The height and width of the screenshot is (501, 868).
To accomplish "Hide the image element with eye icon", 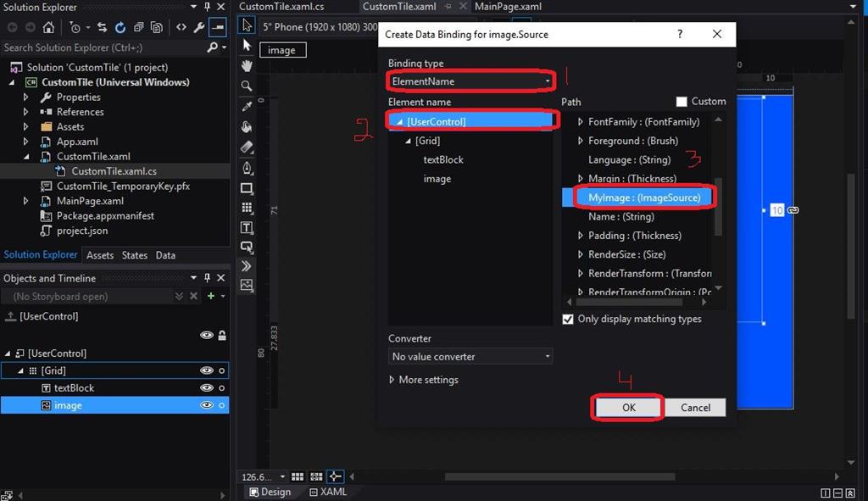I will (x=207, y=405).
